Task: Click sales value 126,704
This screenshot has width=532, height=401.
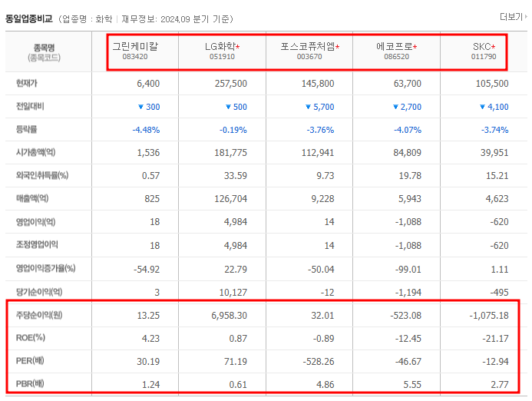Action: 231,199
